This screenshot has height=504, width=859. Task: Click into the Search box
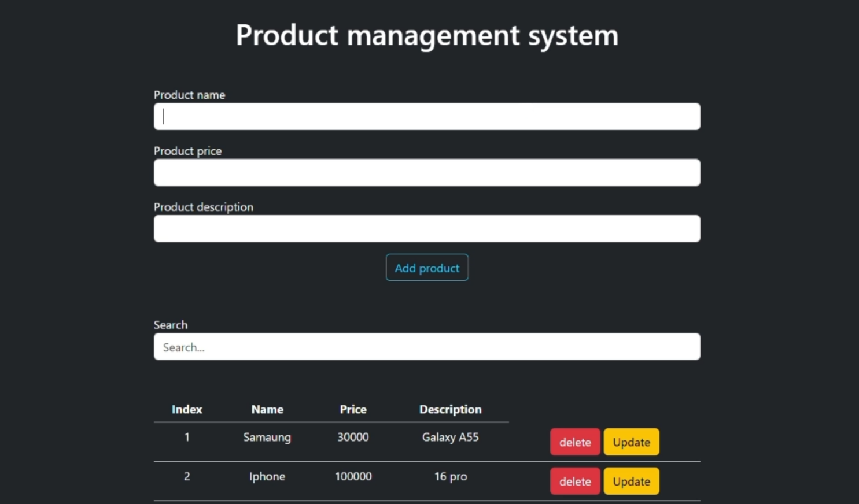click(x=427, y=347)
